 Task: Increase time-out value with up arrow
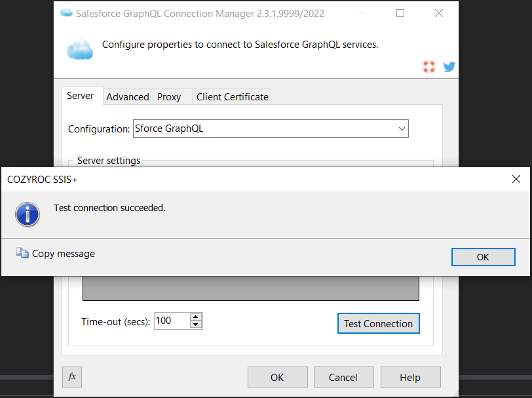(195, 317)
